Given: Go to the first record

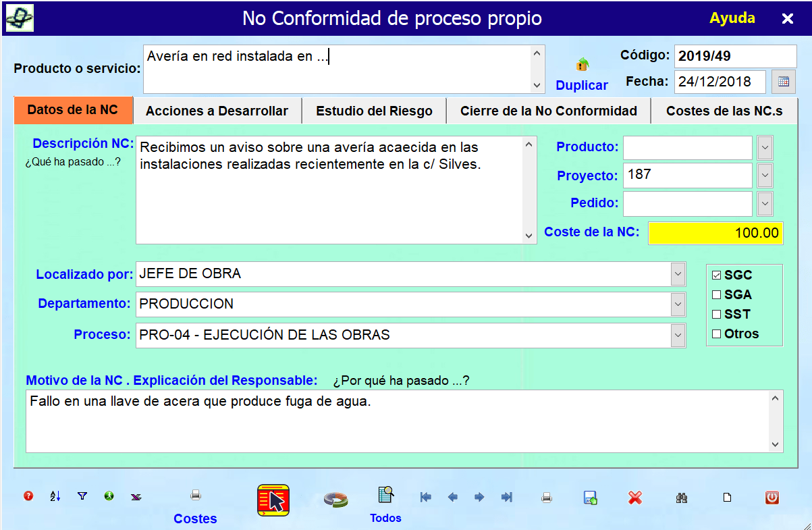Looking at the screenshot, I should pos(426,498).
